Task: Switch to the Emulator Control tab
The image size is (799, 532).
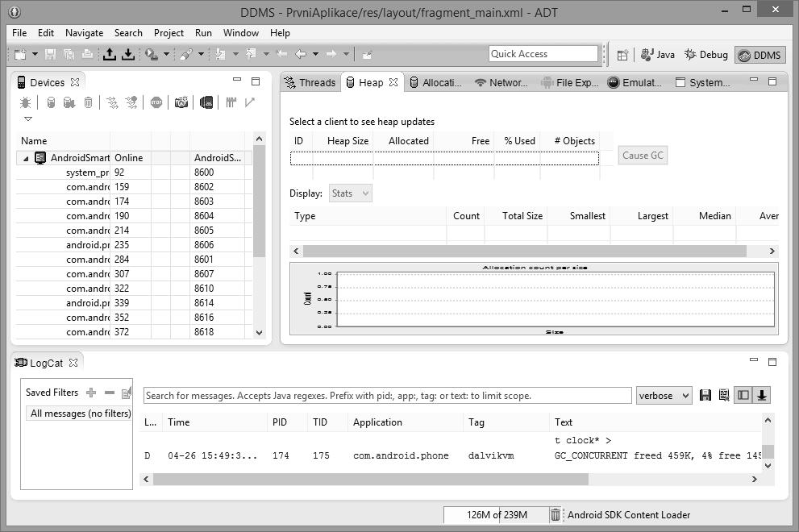Action: pyautogui.click(x=635, y=82)
